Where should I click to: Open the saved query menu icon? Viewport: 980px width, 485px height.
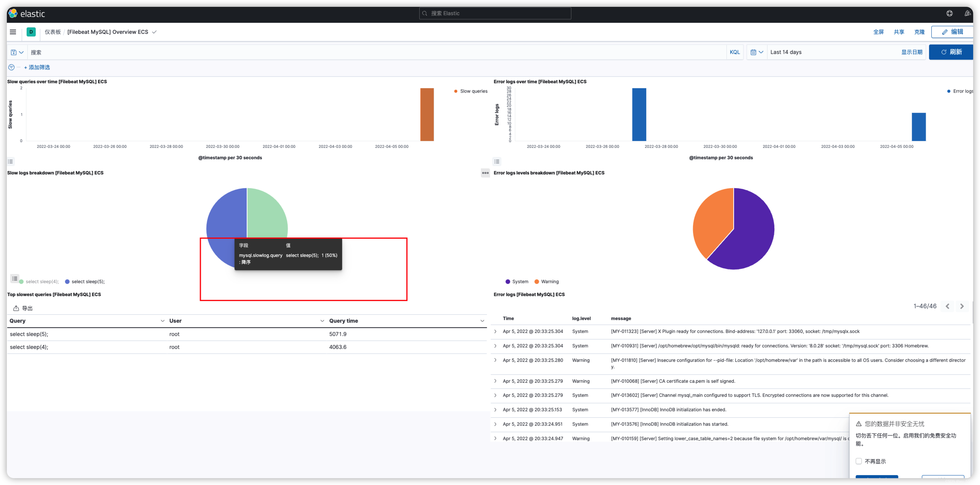[x=17, y=52]
